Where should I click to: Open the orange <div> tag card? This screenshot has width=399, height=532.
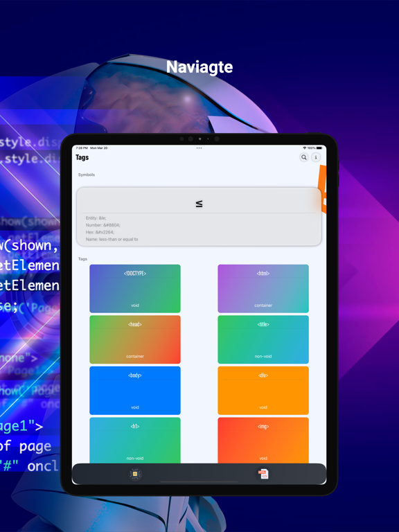[x=263, y=391]
